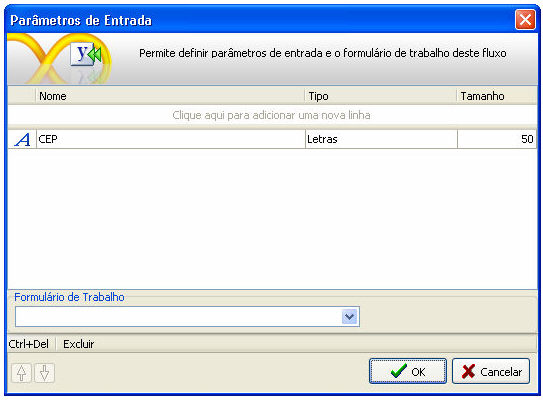Click the blue letter A type icon
Screen dimensions: 543x401
coord(22,140)
